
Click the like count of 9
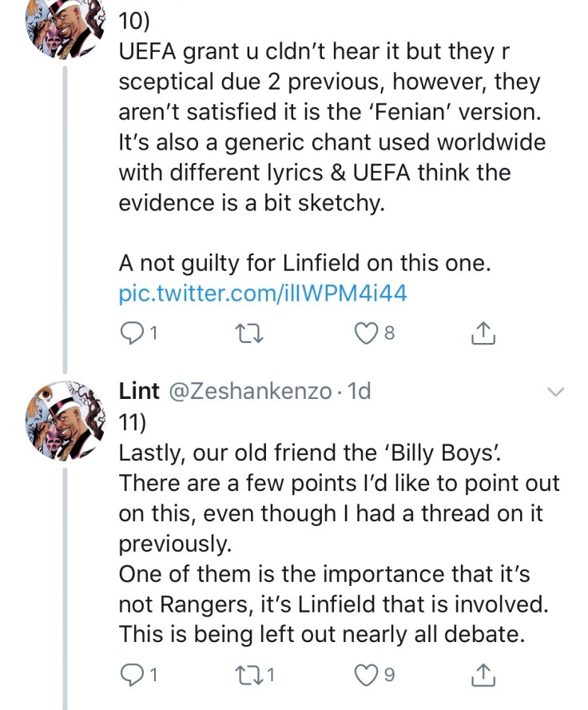tap(389, 676)
